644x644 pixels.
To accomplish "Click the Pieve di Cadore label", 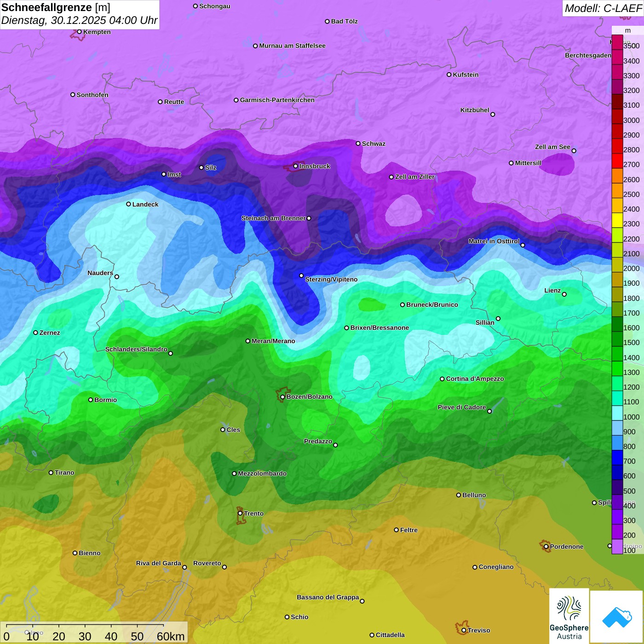I will coord(462,407).
